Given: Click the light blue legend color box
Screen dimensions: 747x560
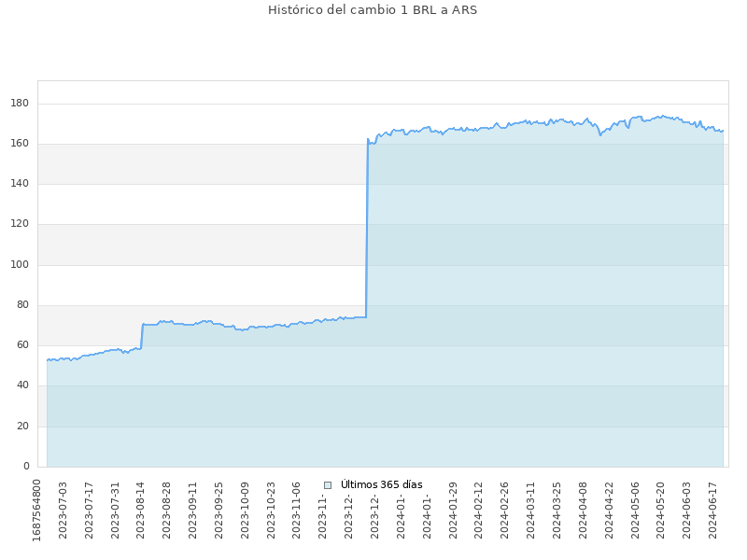Looking at the screenshot, I should [x=328, y=485].
